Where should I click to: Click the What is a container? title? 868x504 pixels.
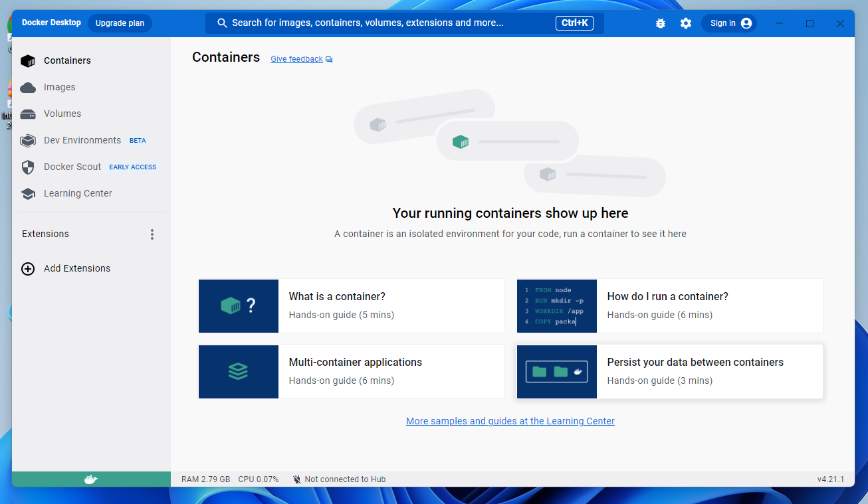click(x=337, y=297)
